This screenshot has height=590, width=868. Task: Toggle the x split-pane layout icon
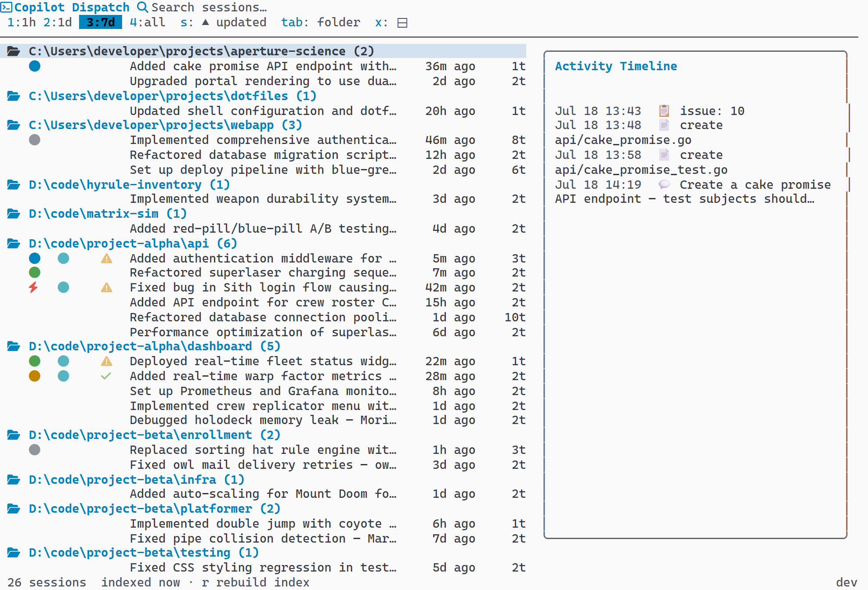402,23
